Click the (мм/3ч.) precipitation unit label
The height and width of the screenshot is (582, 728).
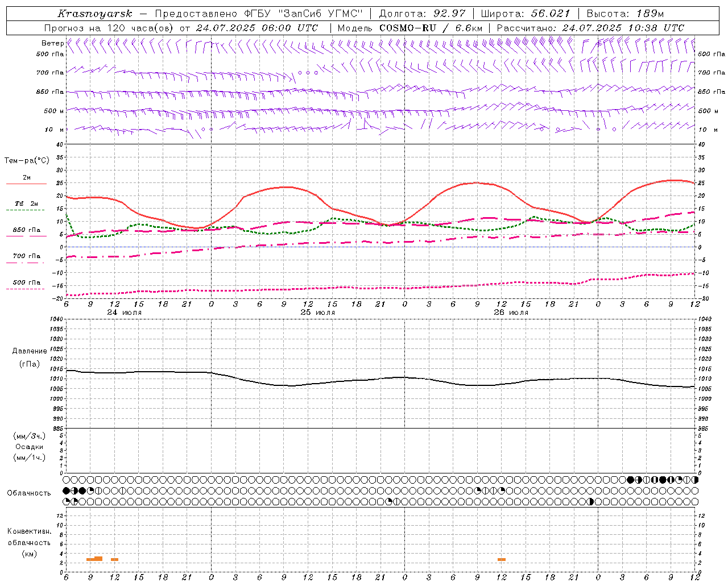[x=30, y=436]
